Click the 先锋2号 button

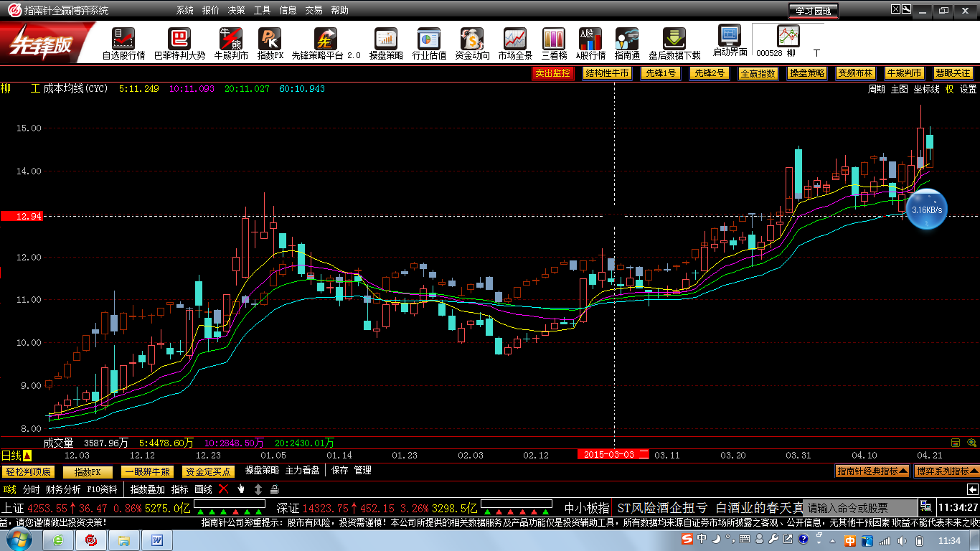[709, 73]
